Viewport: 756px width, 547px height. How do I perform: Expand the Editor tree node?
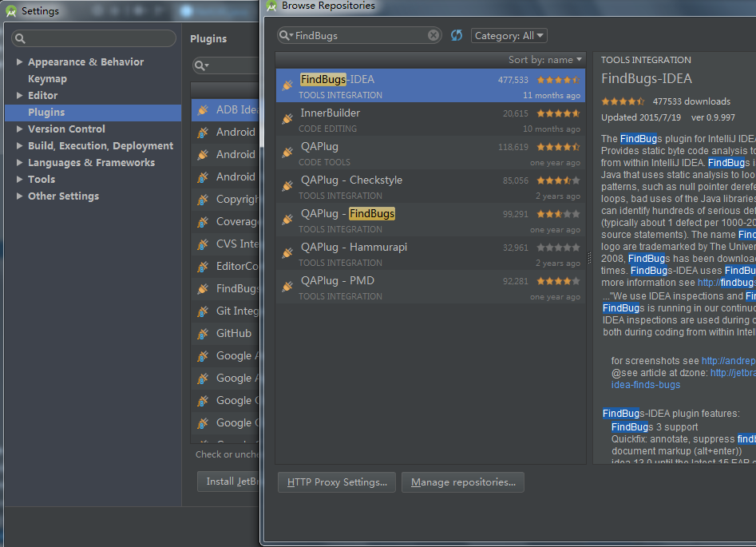coord(19,96)
